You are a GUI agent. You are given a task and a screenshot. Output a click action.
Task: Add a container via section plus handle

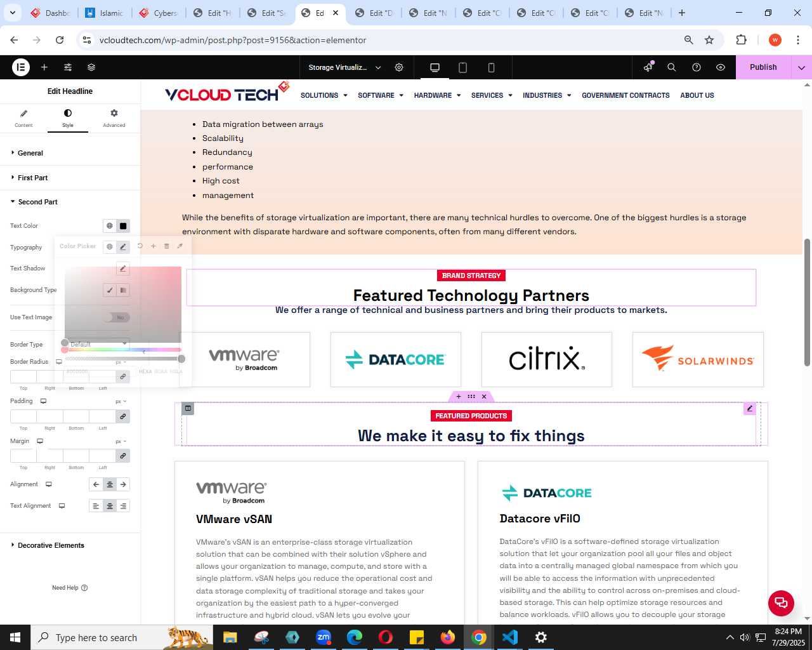point(459,397)
